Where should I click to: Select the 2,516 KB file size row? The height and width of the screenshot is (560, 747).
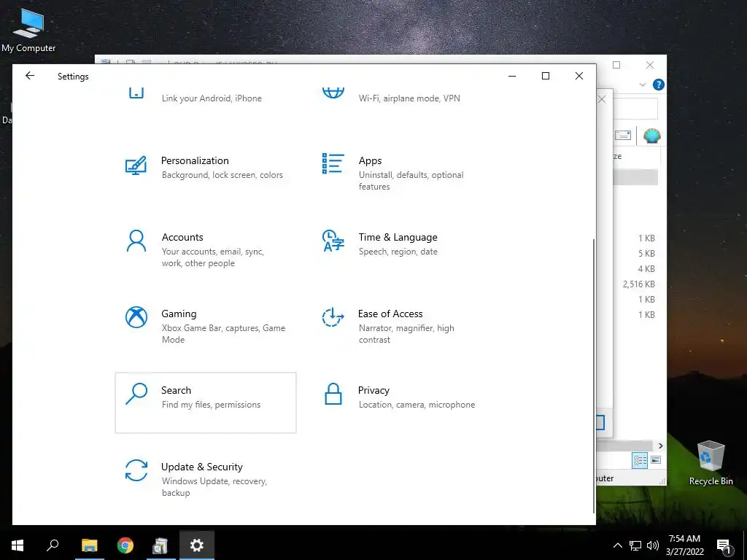click(x=639, y=284)
